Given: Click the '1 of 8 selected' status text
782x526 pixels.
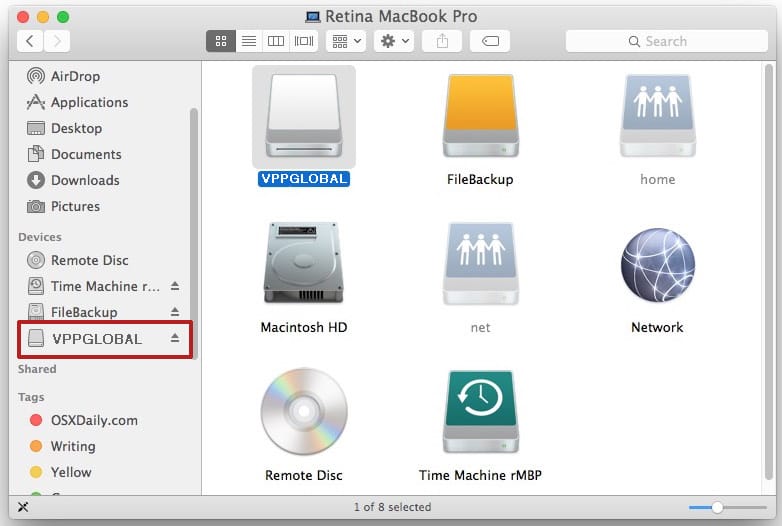Looking at the screenshot, I should pyautogui.click(x=392, y=507).
